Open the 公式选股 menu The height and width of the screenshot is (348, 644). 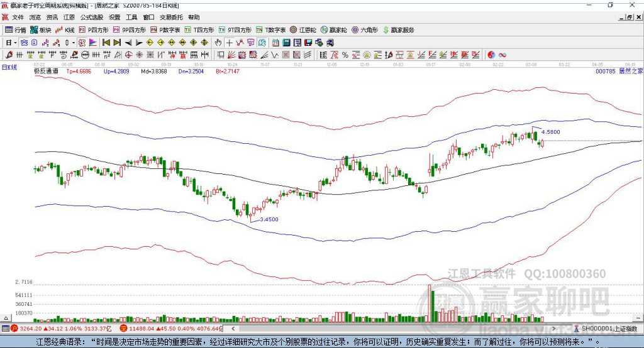tap(92, 17)
